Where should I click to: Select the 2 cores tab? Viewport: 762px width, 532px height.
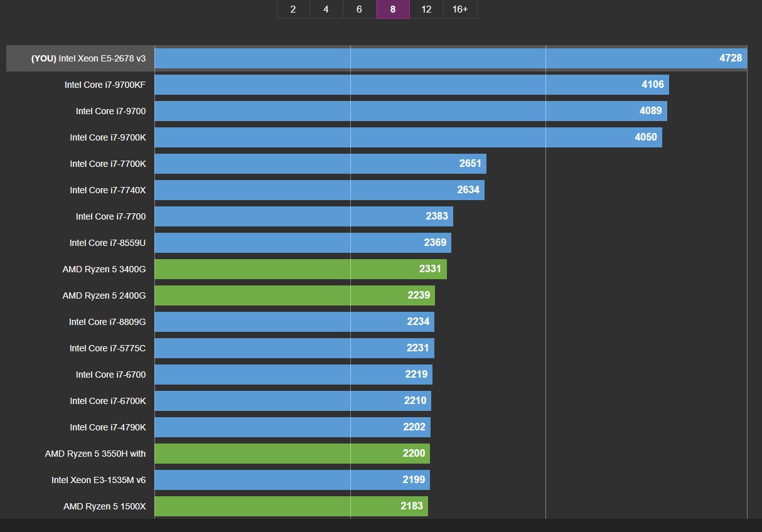(293, 9)
